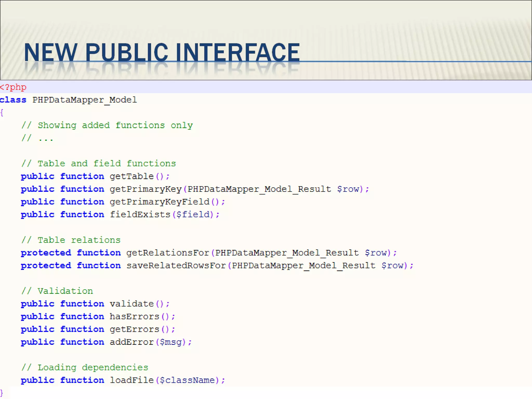The width and height of the screenshot is (532, 399).
Task: Click the getErrors() function line
Action: [98, 329]
